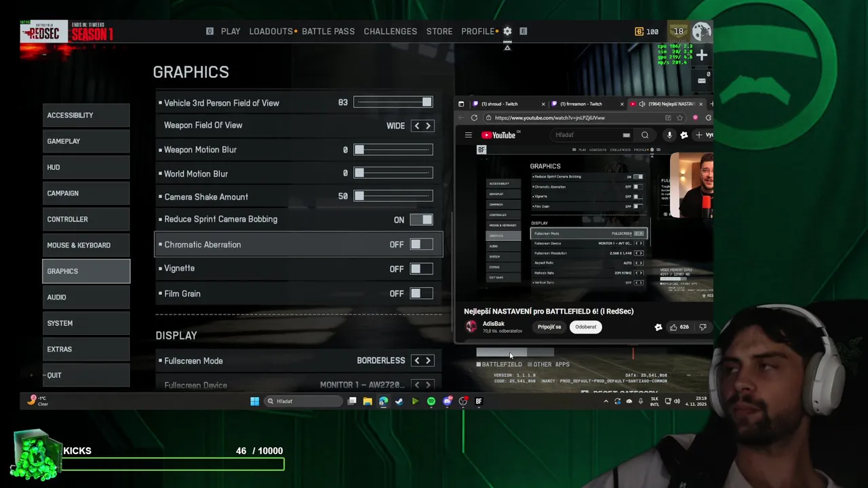Screen dimensions: 868x488
Task: Open the CHALLENGES menu
Action: point(391,31)
